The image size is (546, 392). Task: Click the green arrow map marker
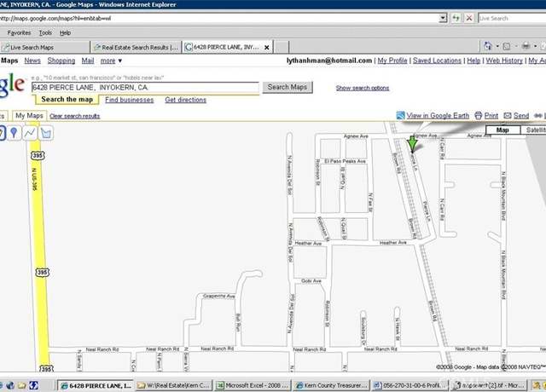pyautogui.click(x=412, y=144)
